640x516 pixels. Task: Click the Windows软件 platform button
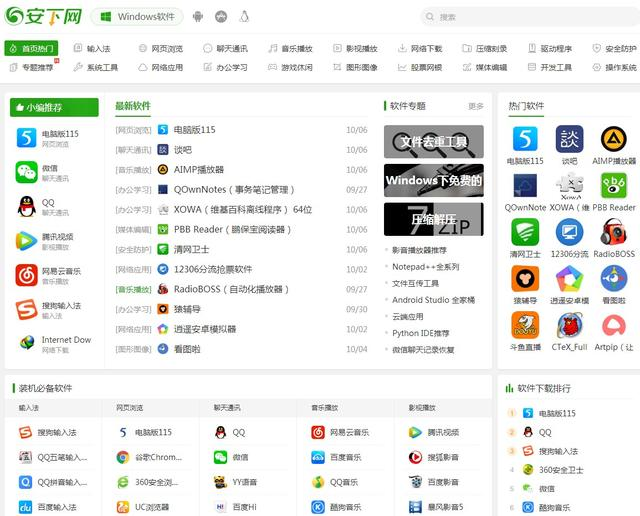tap(138, 17)
